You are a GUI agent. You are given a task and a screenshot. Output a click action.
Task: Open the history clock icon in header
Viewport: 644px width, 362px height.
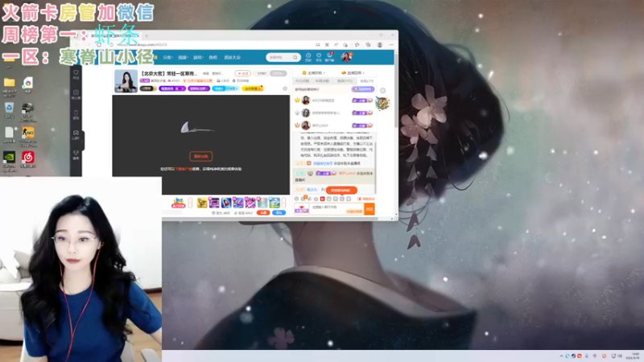308,57
